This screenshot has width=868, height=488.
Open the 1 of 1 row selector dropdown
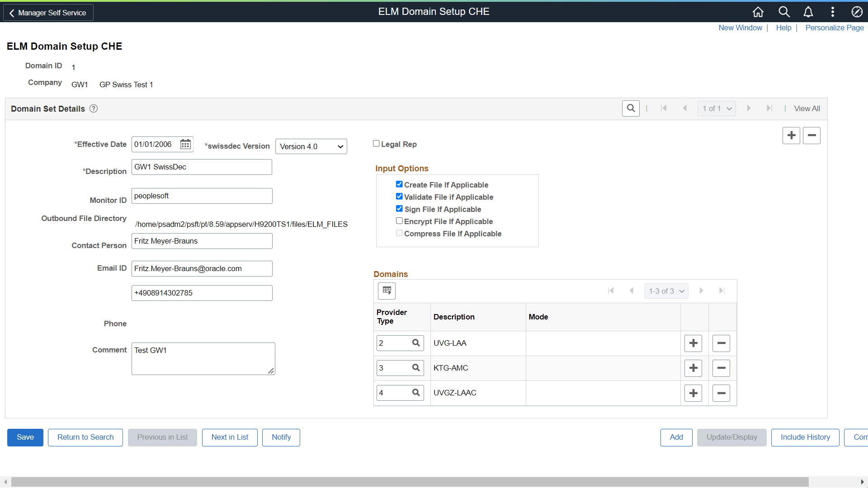click(717, 108)
